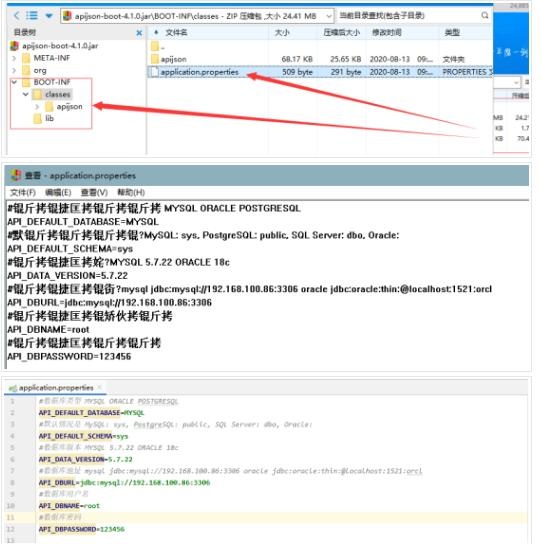Click the archive icon in address bar
Viewport: 541px width, 544px height.
coord(67,16)
